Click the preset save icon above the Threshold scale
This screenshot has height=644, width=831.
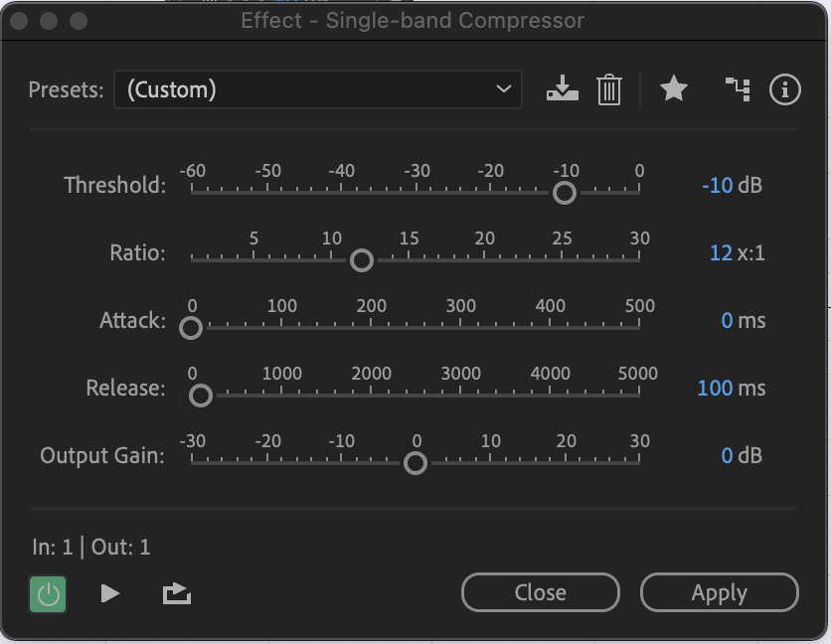click(563, 89)
